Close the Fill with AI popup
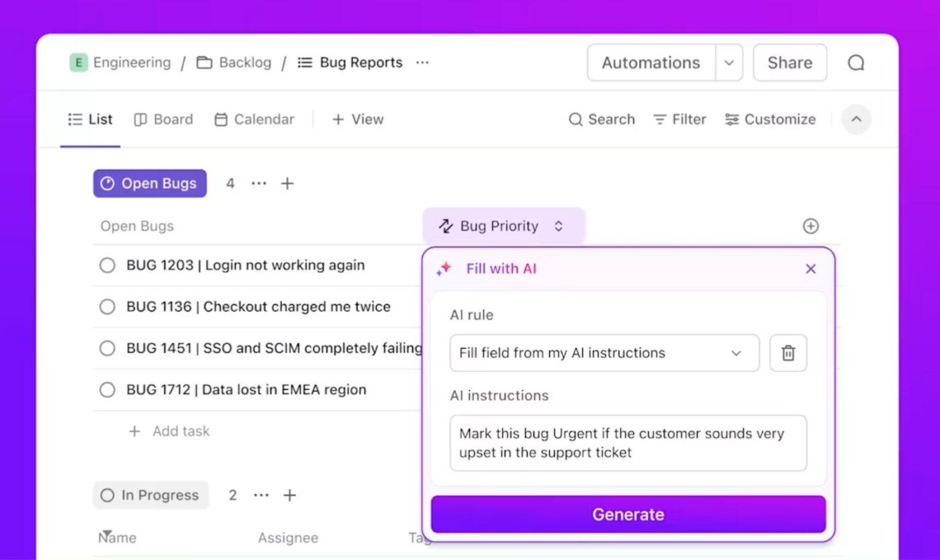This screenshot has height=560, width=940. [x=810, y=269]
